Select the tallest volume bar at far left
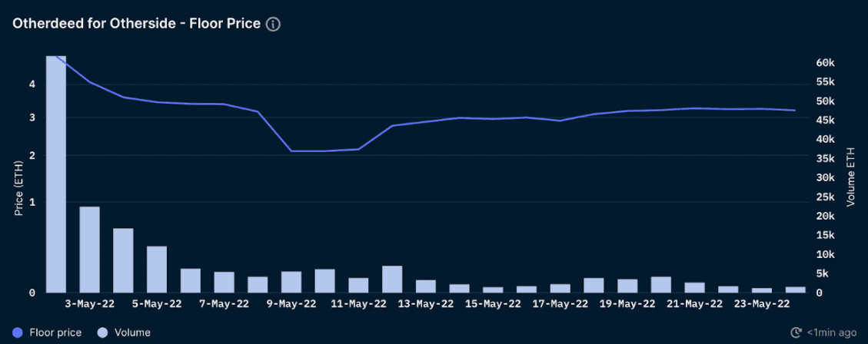The width and height of the screenshot is (868, 344). click(56, 174)
